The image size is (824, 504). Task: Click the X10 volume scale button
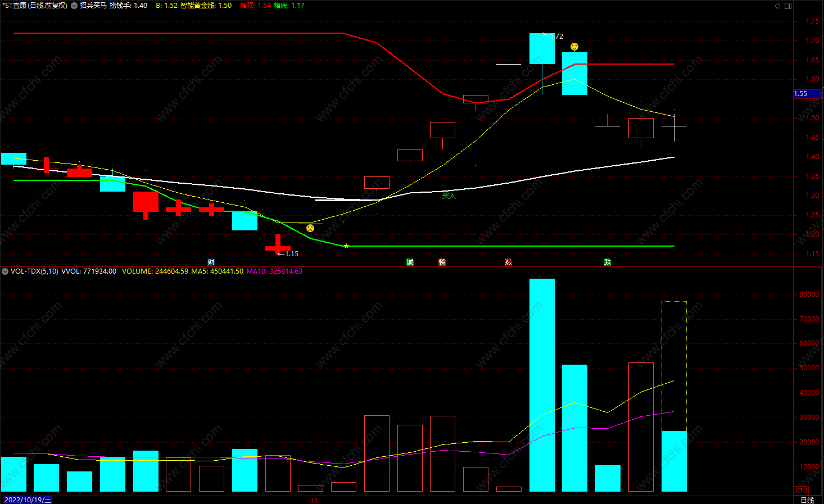802,491
